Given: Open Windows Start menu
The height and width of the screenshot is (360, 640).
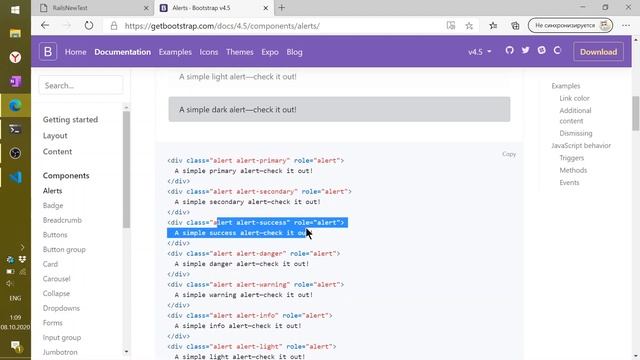Looking at the screenshot, I should click(x=15, y=10).
